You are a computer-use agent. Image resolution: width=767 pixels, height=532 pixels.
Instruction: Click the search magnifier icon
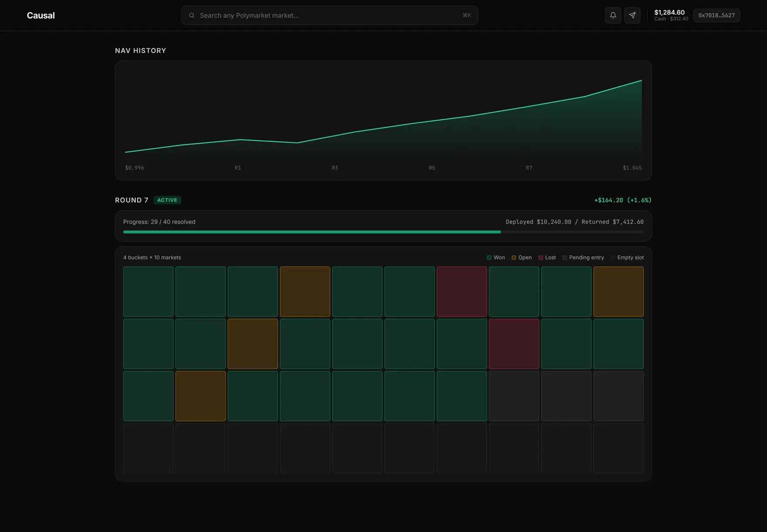click(191, 15)
